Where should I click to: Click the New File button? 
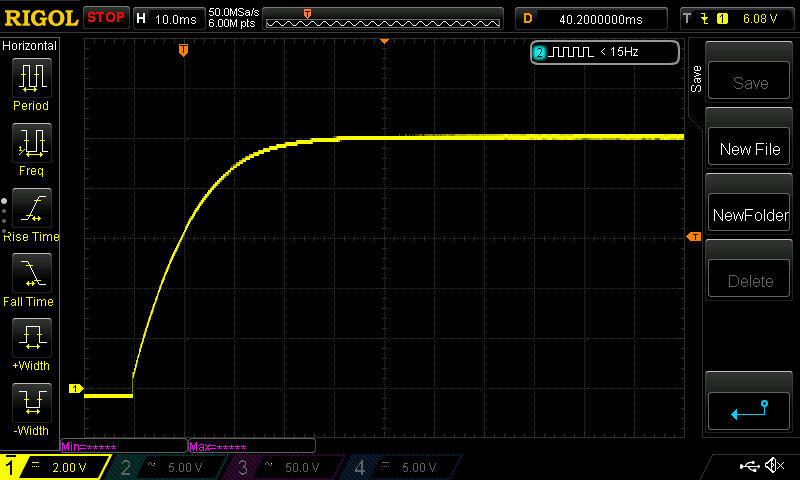tap(749, 146)
